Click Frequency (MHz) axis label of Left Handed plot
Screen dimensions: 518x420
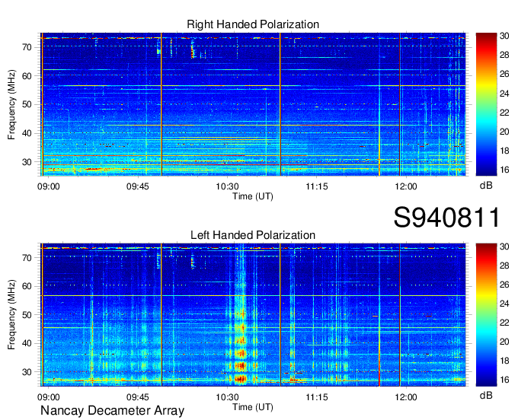[x=11, y=315]
